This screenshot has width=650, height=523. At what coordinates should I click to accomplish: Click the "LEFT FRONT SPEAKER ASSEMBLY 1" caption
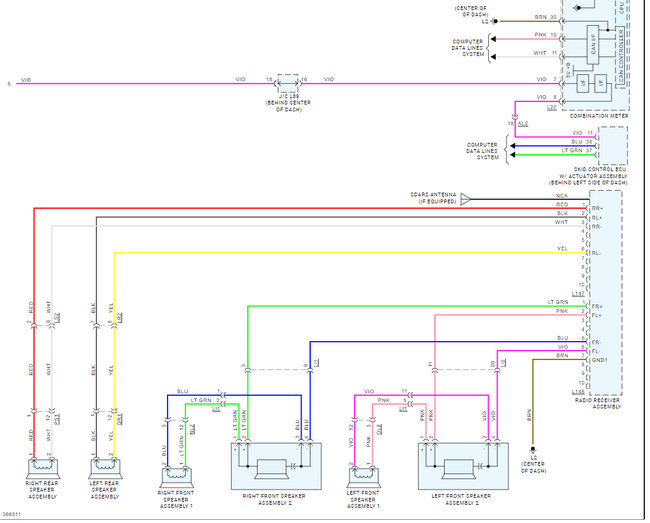pos(363,499)
